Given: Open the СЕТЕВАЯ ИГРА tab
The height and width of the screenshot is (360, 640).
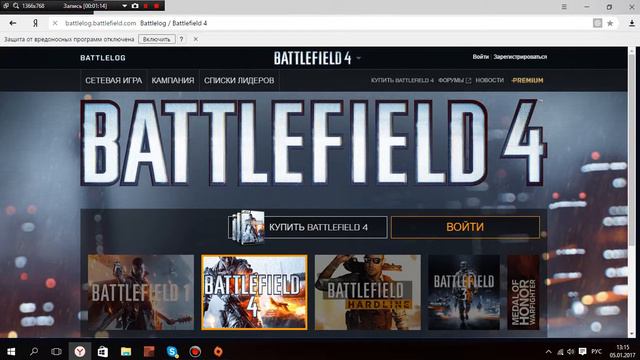Looking at the screenshot, I should (x=113, y=80).
